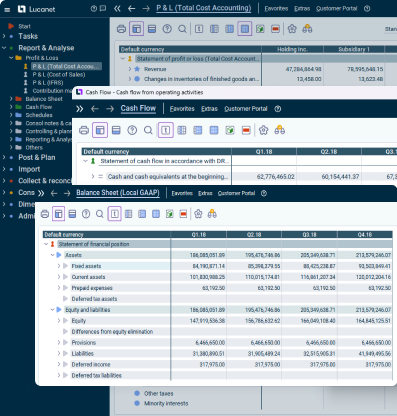
Task: Open the hamburger menu beside the Luconet logo
Action: click(x=7, y=10)
